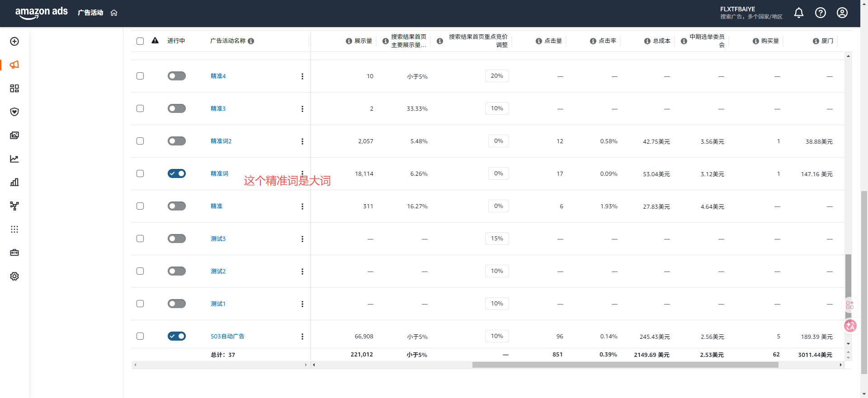868x398 pixels.
Task: Enable the 精准4 campaign switch
Action: point(177,76)
